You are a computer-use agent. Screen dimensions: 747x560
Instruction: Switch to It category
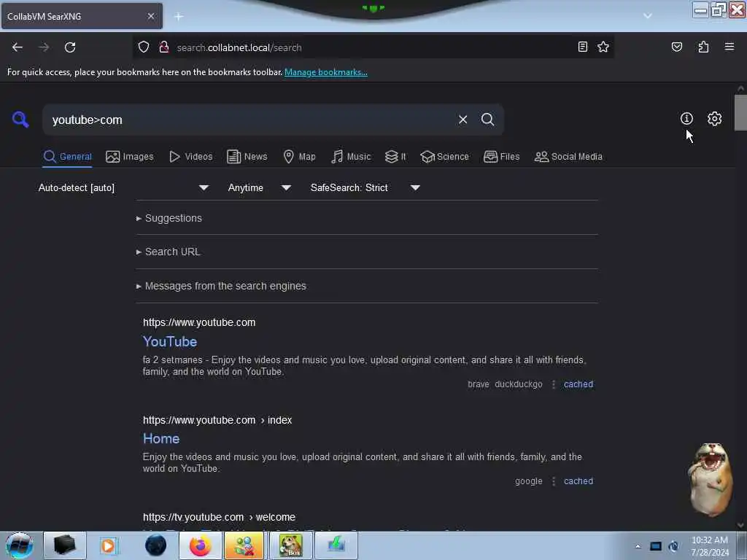coord(395,157)
